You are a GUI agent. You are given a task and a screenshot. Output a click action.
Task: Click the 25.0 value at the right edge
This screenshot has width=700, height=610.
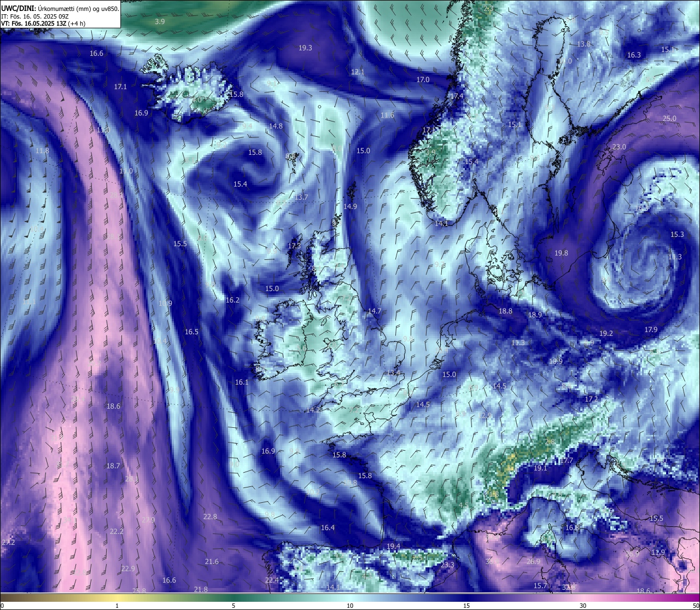[669, 119]
